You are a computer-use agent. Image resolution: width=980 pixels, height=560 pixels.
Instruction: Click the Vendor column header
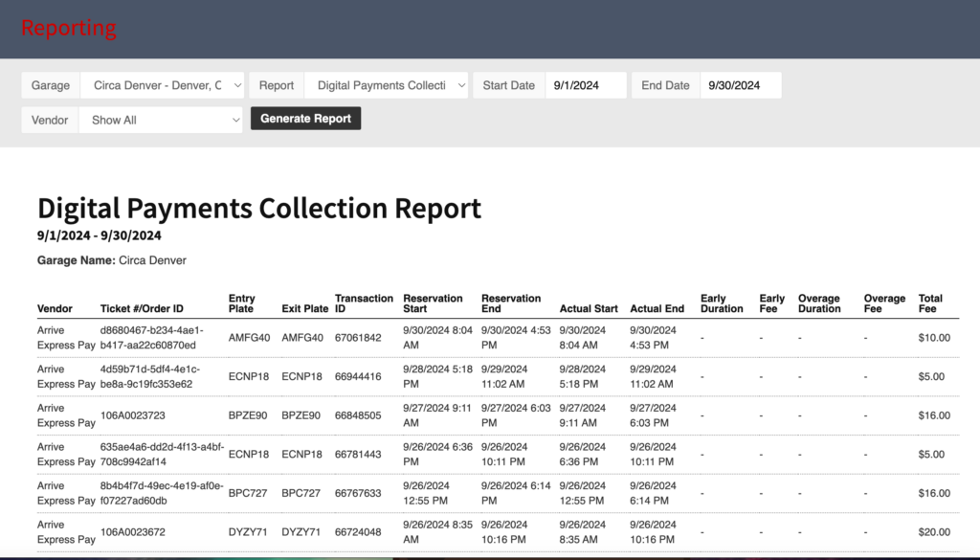click(55, 308)
